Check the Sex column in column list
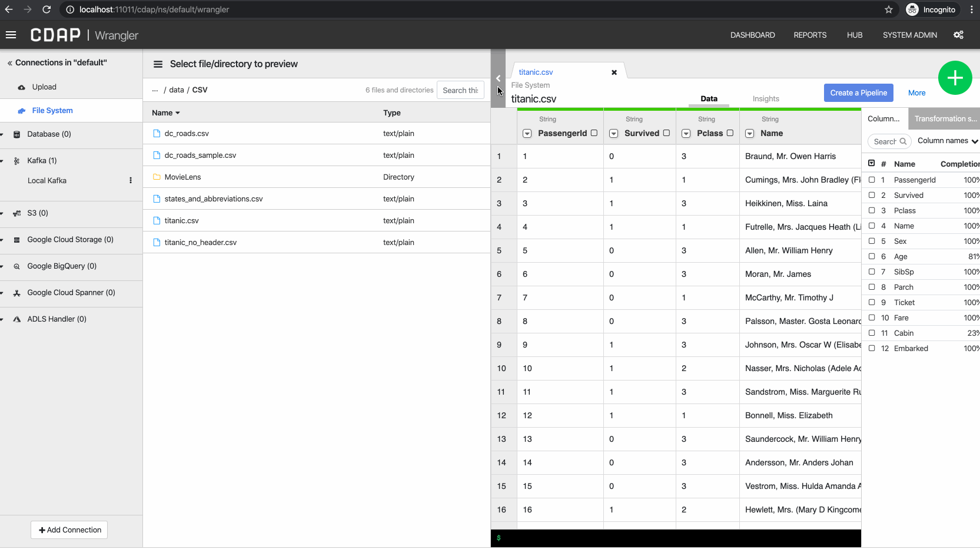The image size is (980, 549). 872,241
